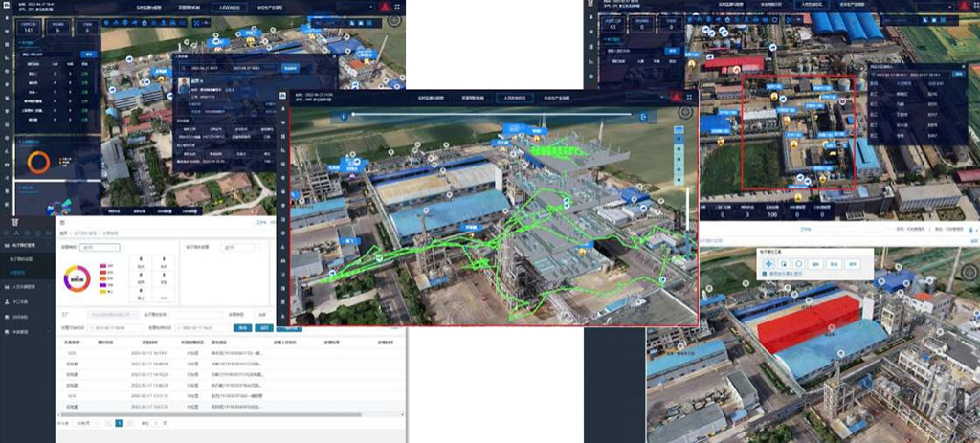Close the personnel detail popup
This screenshot has width=980, height=443.
coord(334,56)
